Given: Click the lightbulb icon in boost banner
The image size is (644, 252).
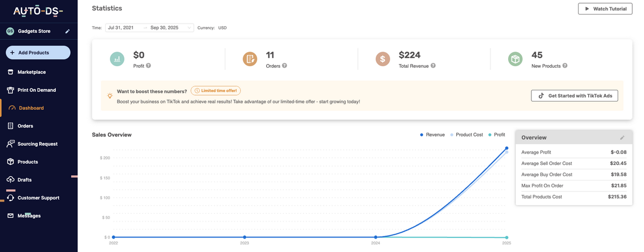Looking at the screenshot, I should click(109, 96).
